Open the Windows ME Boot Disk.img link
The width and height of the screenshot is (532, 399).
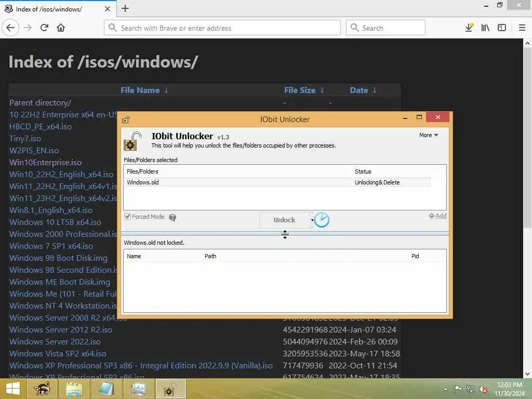point(60,282)
